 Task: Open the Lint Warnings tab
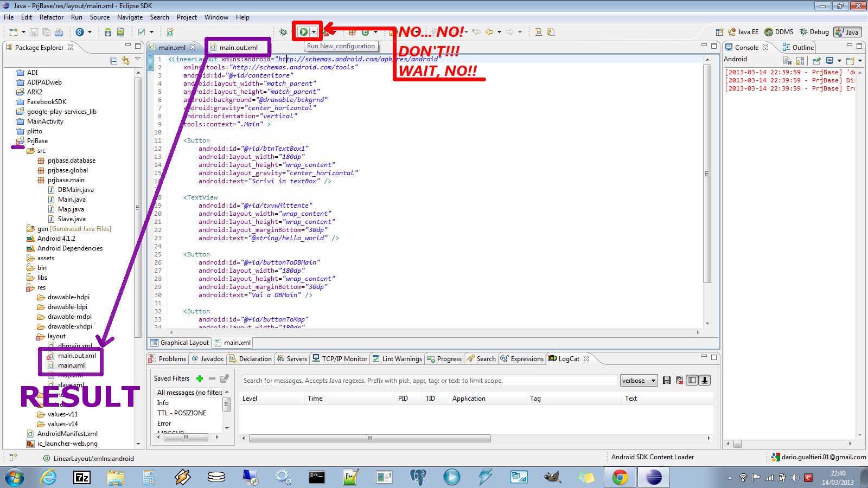[397, 359]
